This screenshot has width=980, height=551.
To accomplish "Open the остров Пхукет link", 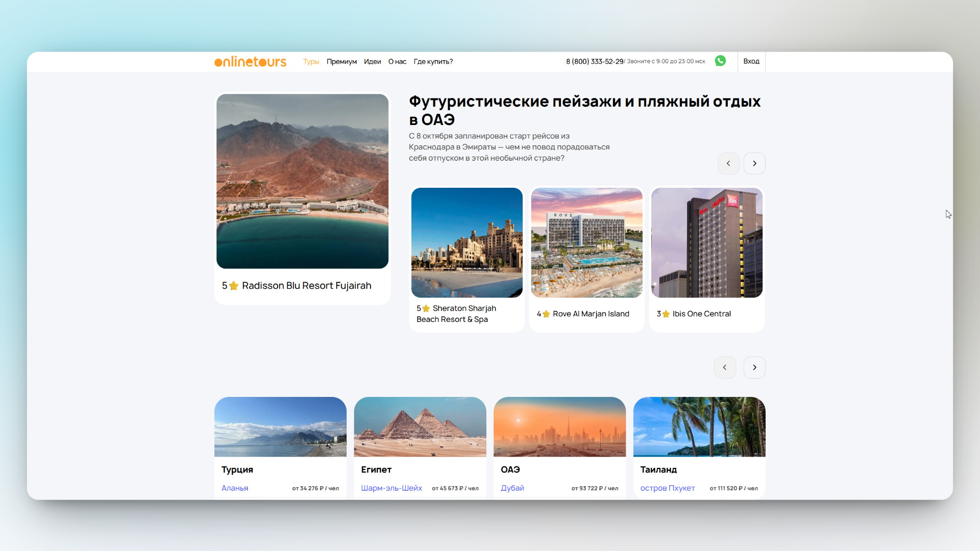I will (x=667, y=488).
